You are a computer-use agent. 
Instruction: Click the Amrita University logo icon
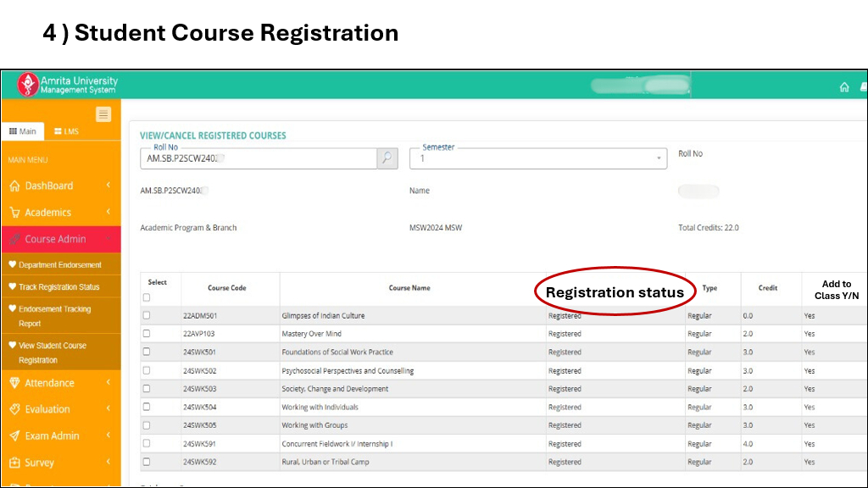point(28,85)
